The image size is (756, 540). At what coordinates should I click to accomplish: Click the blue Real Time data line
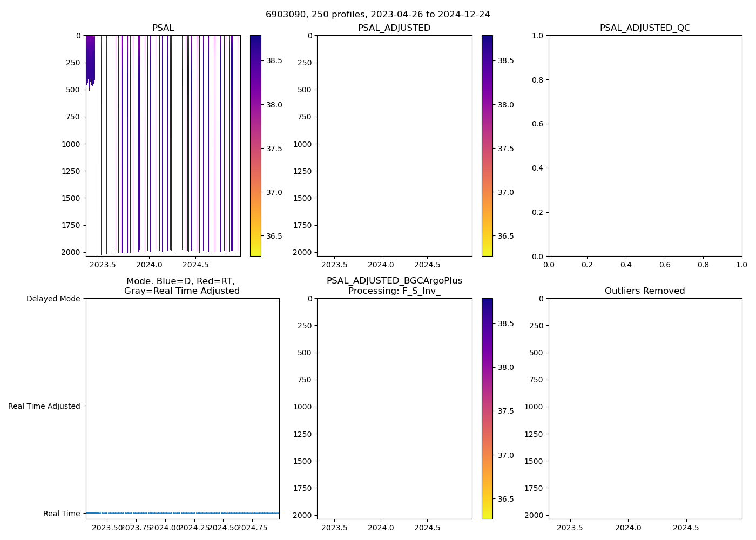[183, 513]
